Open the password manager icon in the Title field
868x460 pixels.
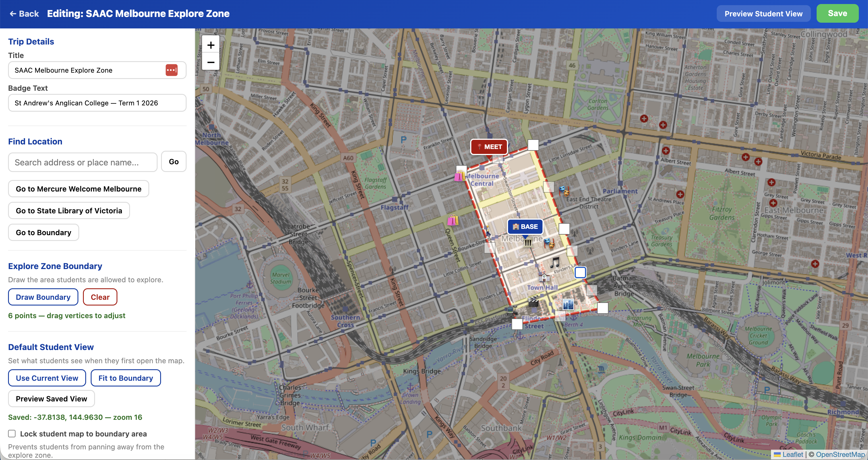pos(172,70)
